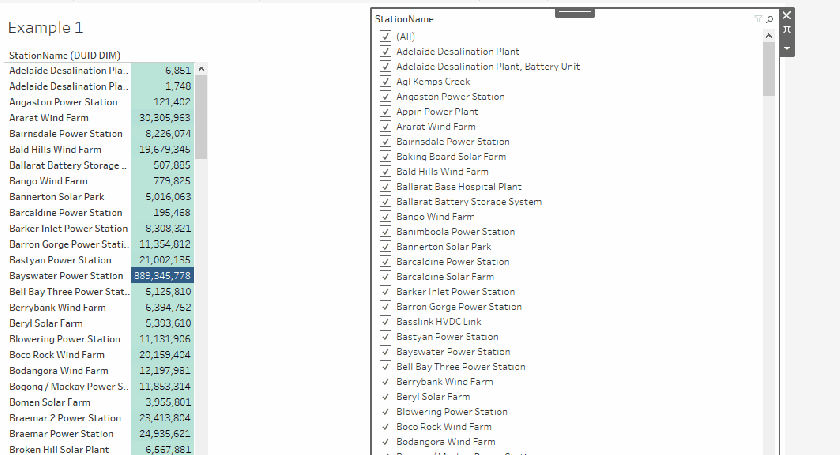Open the filter's More Options dropdown arrow

(786, 48)
